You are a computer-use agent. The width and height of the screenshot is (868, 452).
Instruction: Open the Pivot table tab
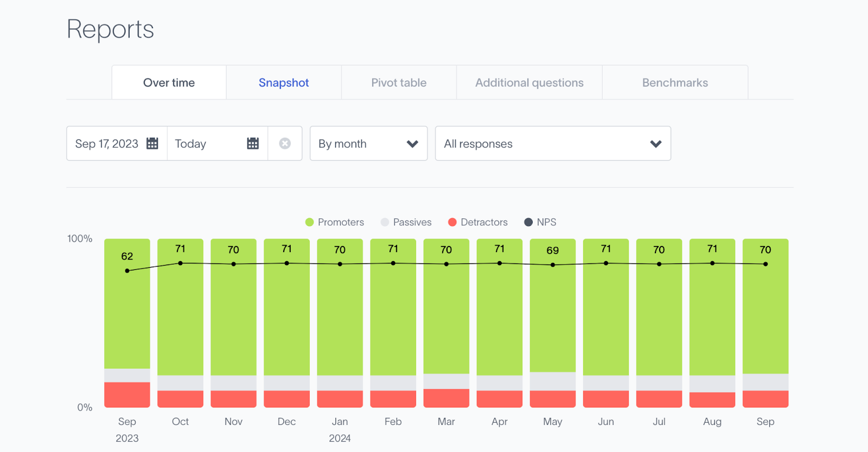399,82
